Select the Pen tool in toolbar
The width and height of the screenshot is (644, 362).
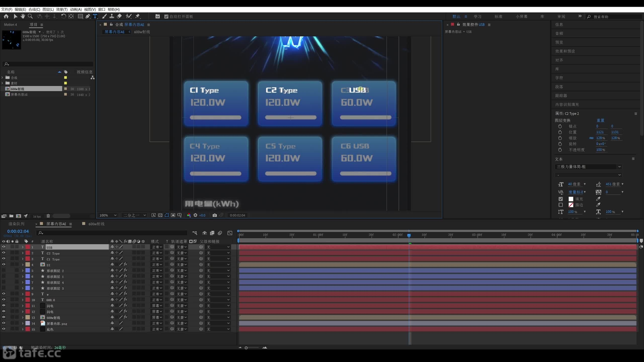(88, 16)
